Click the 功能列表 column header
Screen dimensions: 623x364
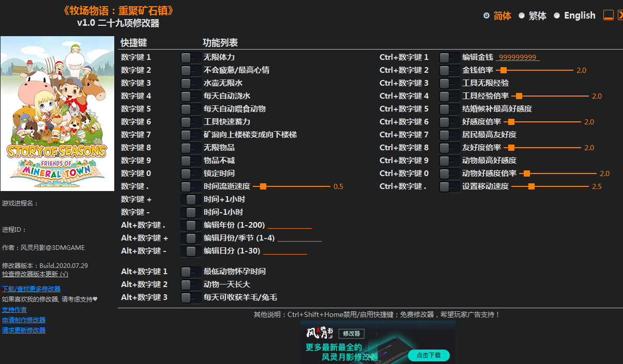point(220,43)
